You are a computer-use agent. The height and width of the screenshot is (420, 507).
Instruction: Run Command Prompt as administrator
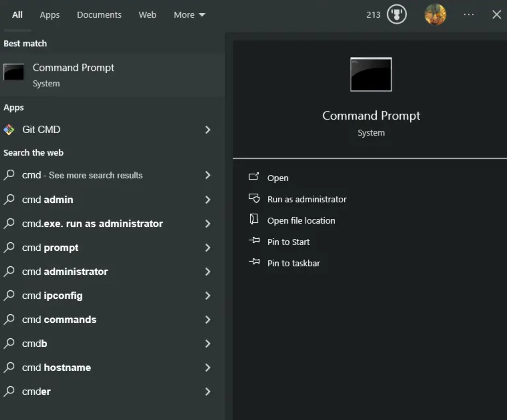(307, 199)
